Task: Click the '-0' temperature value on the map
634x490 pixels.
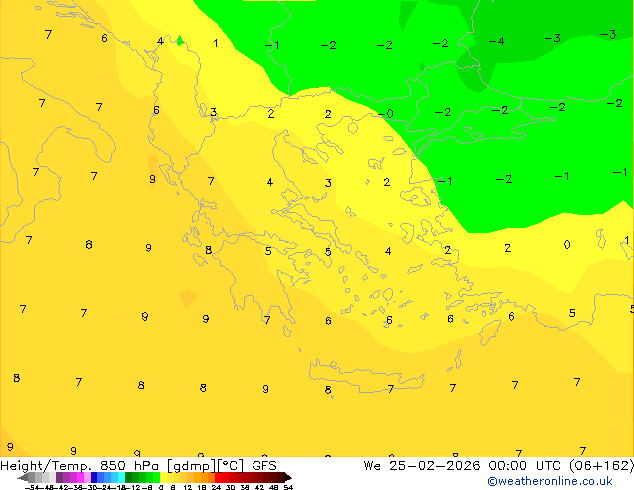Action: click(x=386, y=114)
